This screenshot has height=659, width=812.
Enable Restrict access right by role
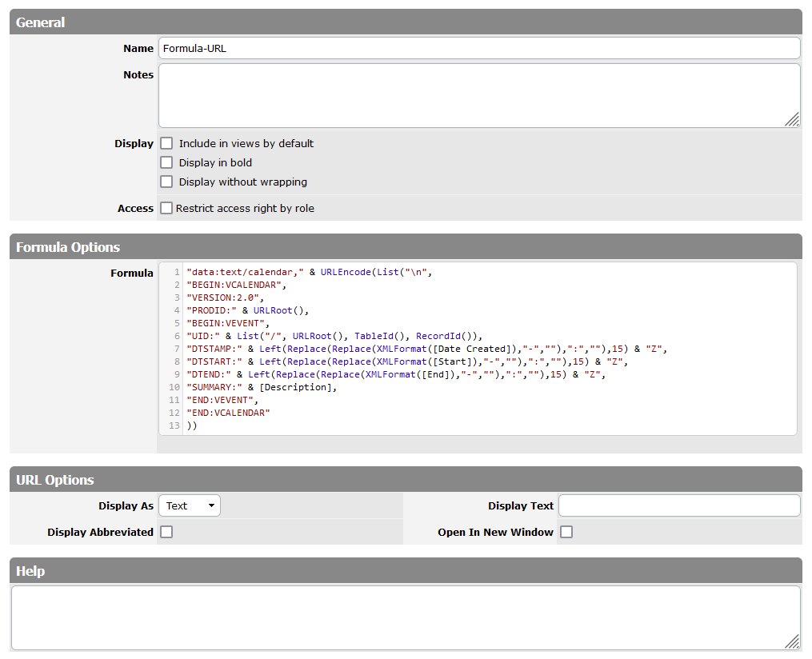click(166, 209)
